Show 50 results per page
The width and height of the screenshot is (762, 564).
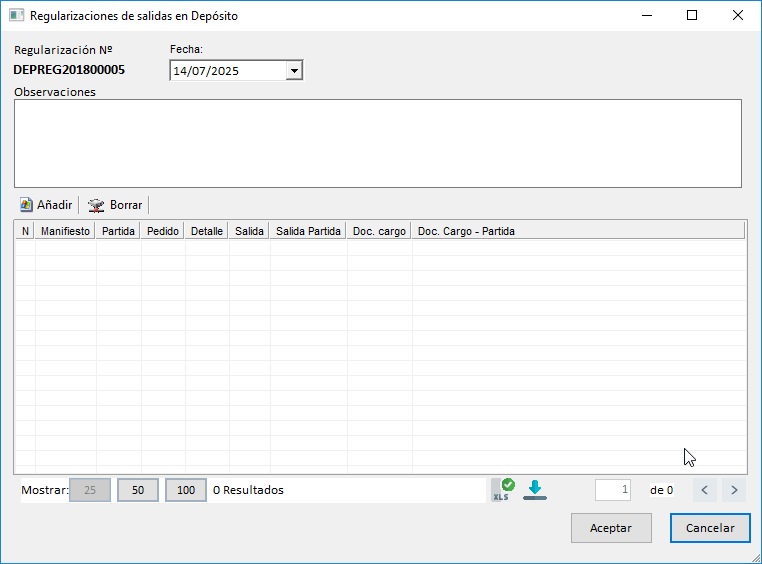click(138, 490)
